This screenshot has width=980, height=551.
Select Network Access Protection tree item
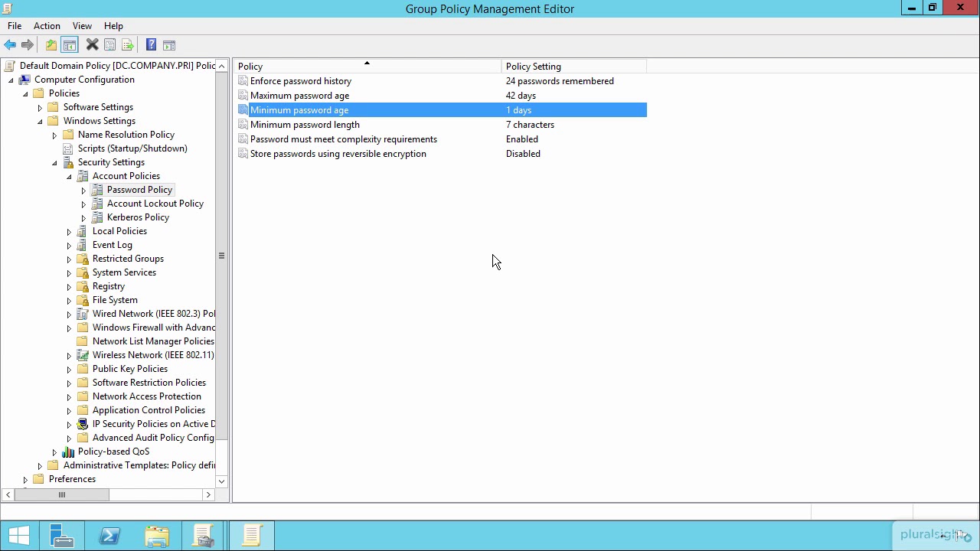[146, 396]
